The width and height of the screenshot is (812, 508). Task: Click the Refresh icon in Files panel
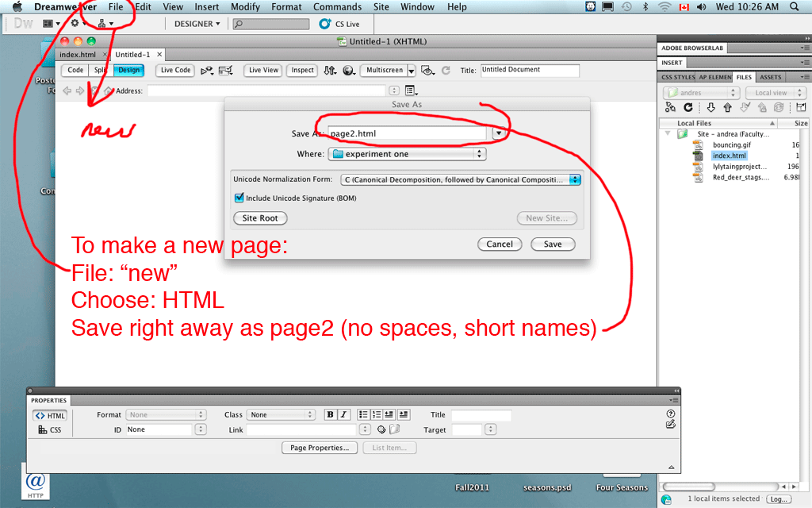[688, 107]
